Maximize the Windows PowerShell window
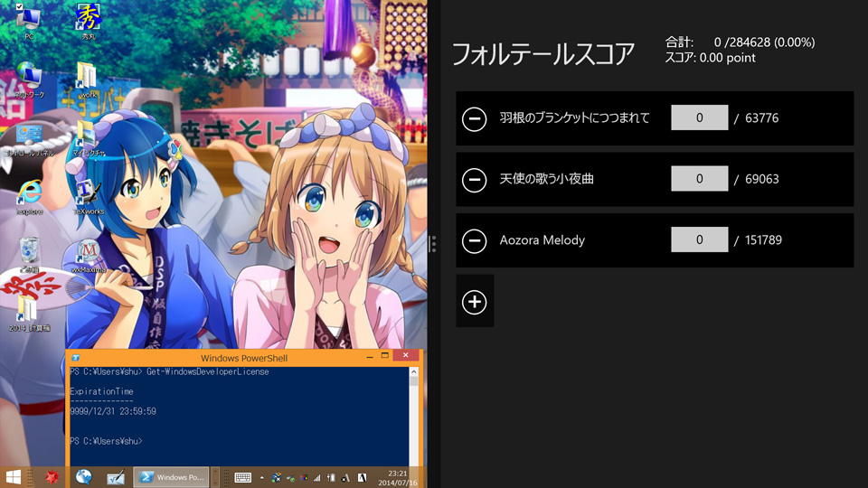 385,356
